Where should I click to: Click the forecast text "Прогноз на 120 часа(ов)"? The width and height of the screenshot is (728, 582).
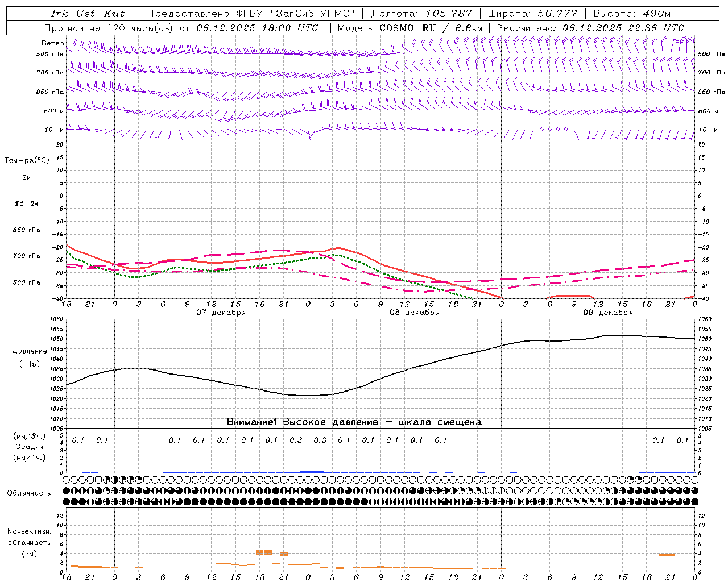pyautogui.click(x=110, y=28)
